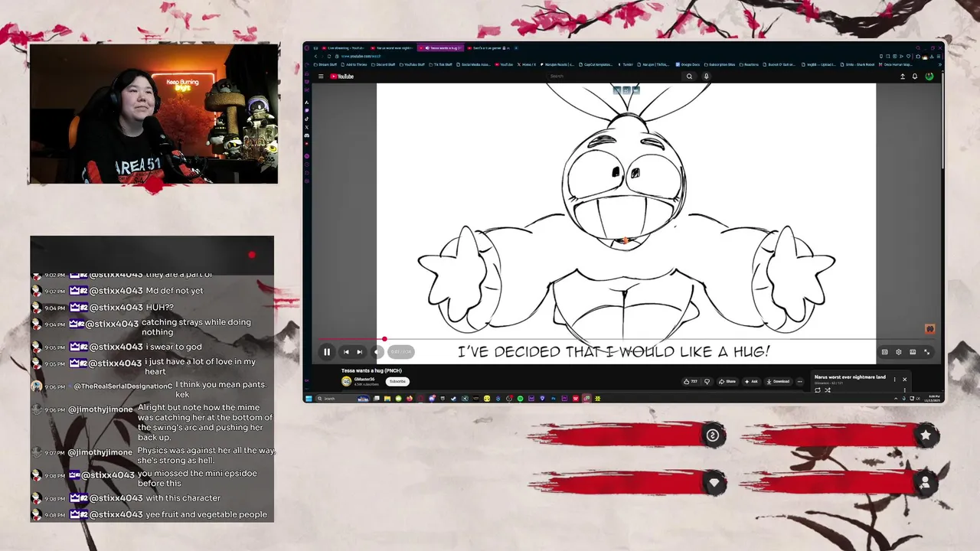Screen dimensions: 980x551
Task: Skip to previous video in playlist
Action: pyautogui.click(x=346, y=352)
